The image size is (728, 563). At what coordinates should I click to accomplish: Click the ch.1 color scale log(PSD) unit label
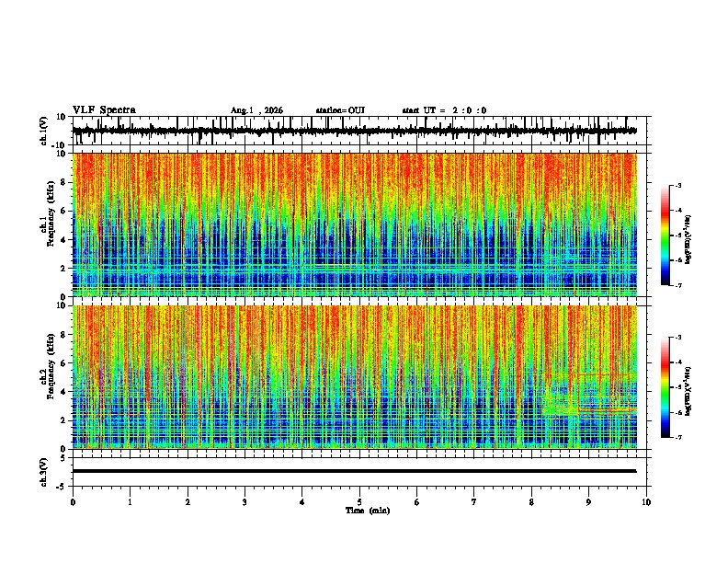[688, 239]
